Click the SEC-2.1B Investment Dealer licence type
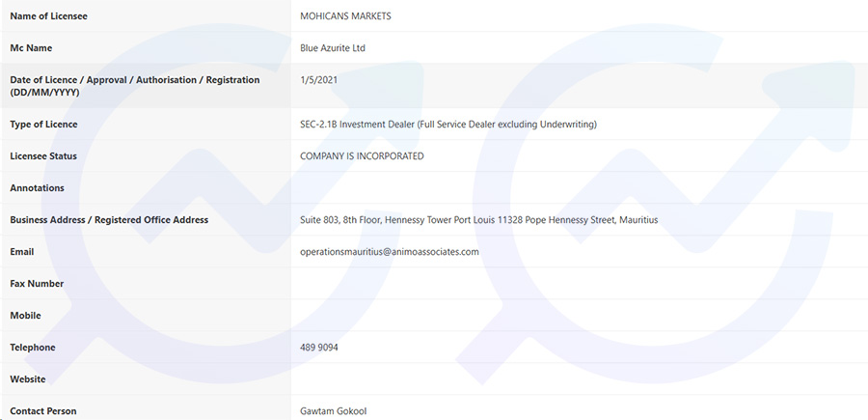Viewport: 868px width, 420px height. (448, 125)
